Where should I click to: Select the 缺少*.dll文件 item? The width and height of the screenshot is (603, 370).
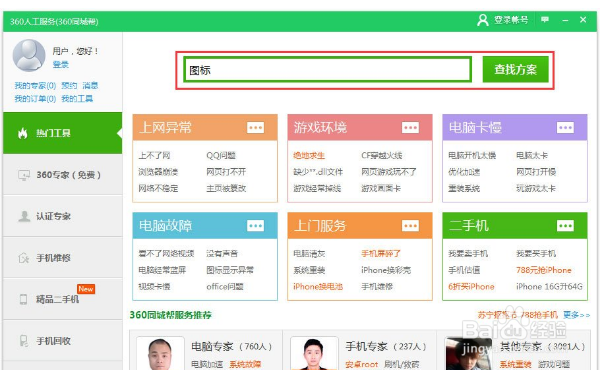(318, 172)
